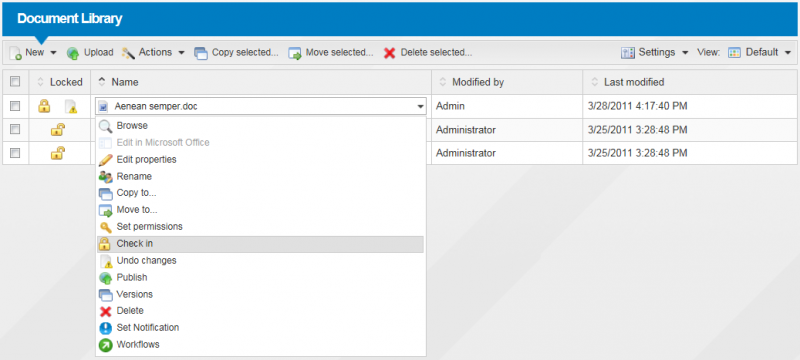
Task: Toggle the select-all checkbox in table header
Action: (15, 82)
